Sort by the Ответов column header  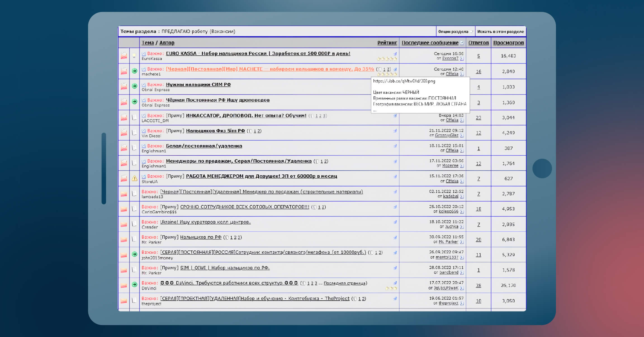(478, 43)
